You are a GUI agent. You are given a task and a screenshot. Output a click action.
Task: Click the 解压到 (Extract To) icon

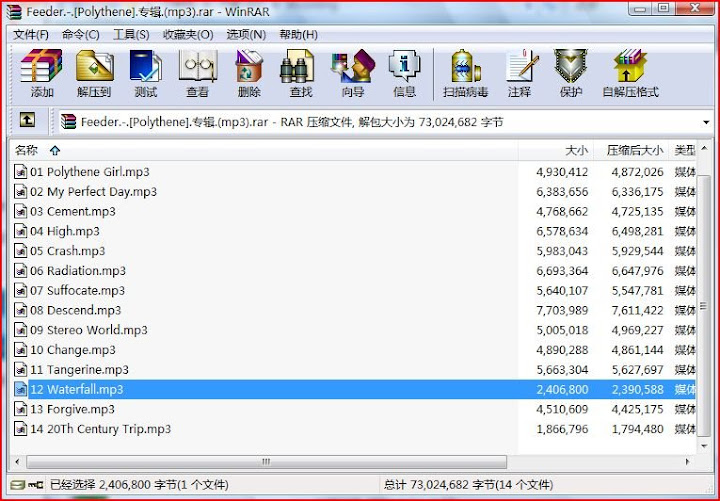94,73
